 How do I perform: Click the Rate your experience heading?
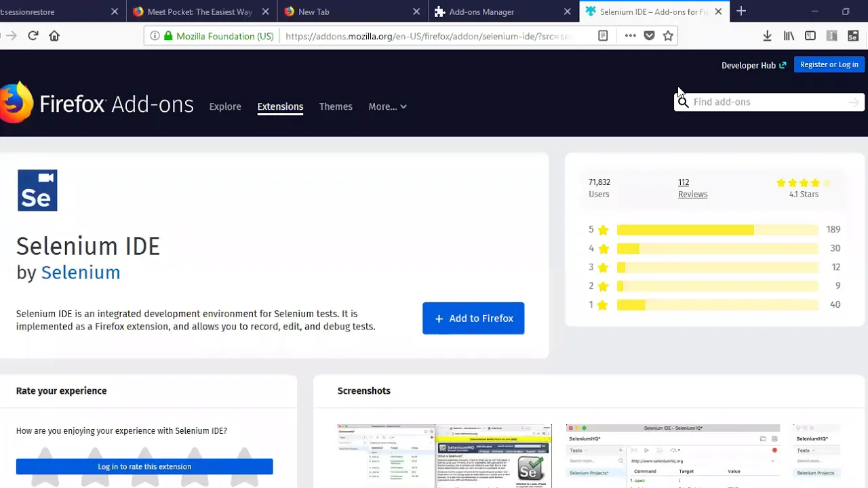point(61,391)
